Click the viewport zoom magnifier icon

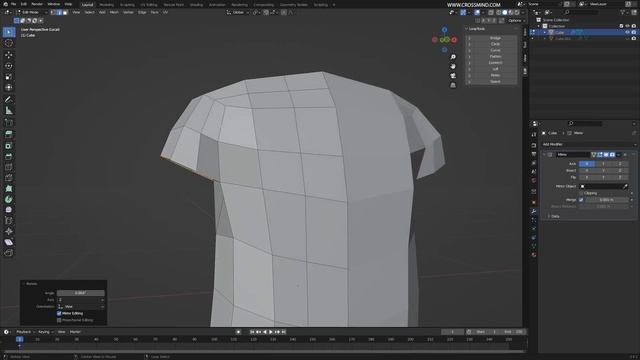pyautogui.click(x=453, y=57)
